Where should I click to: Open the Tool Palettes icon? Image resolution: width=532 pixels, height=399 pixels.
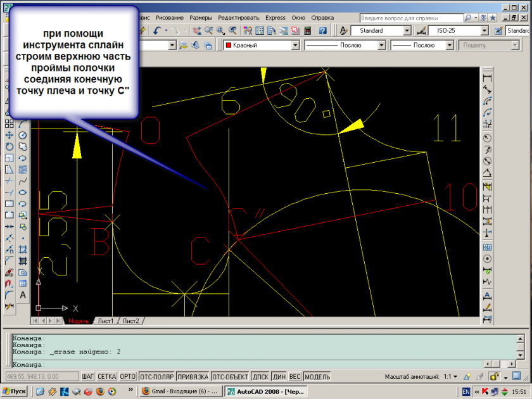click(272, 30)
